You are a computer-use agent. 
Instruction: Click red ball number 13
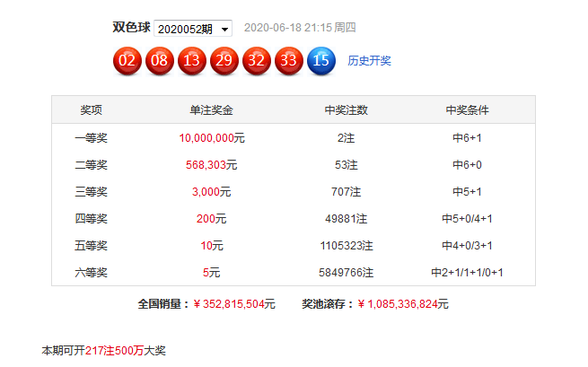[191, 61]
